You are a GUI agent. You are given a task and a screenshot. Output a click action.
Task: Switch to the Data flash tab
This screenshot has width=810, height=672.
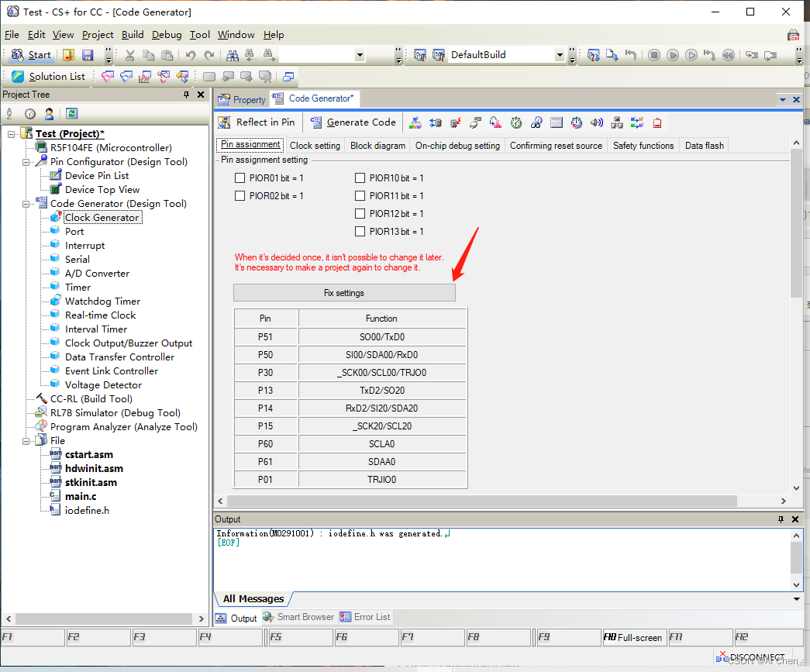point(704,146)
